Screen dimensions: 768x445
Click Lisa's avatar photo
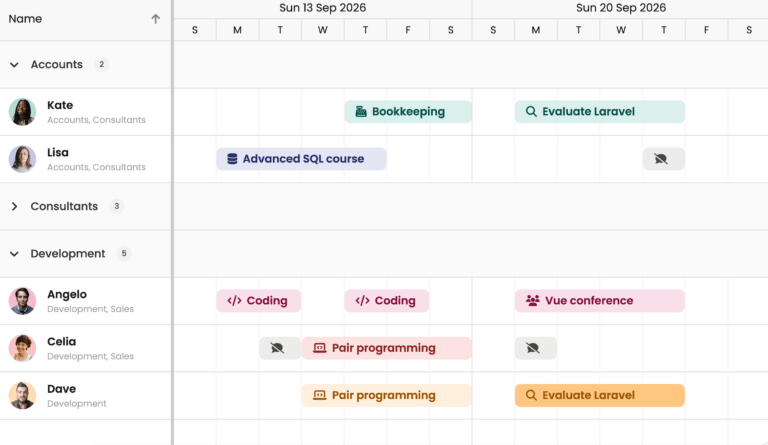(x=22, y=159)
